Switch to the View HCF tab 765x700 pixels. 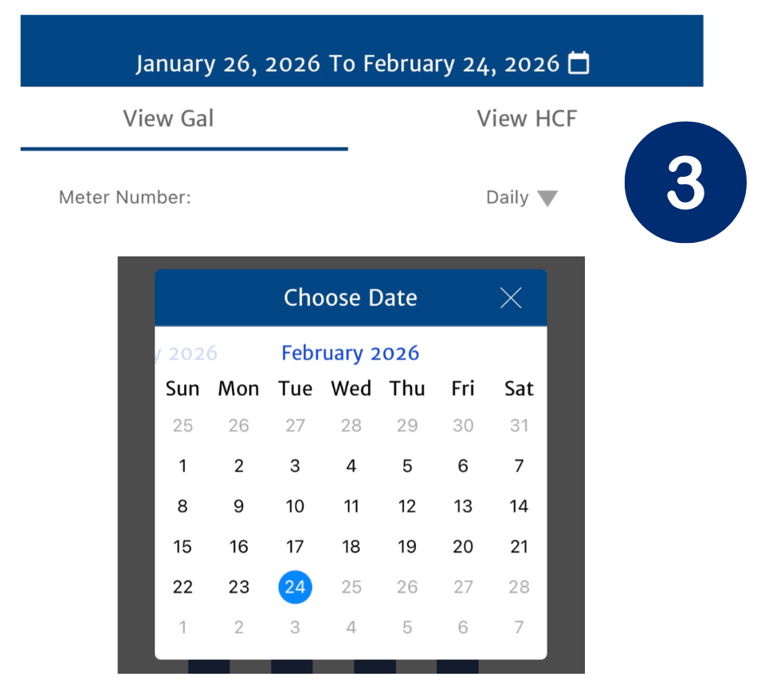[527, 119]
